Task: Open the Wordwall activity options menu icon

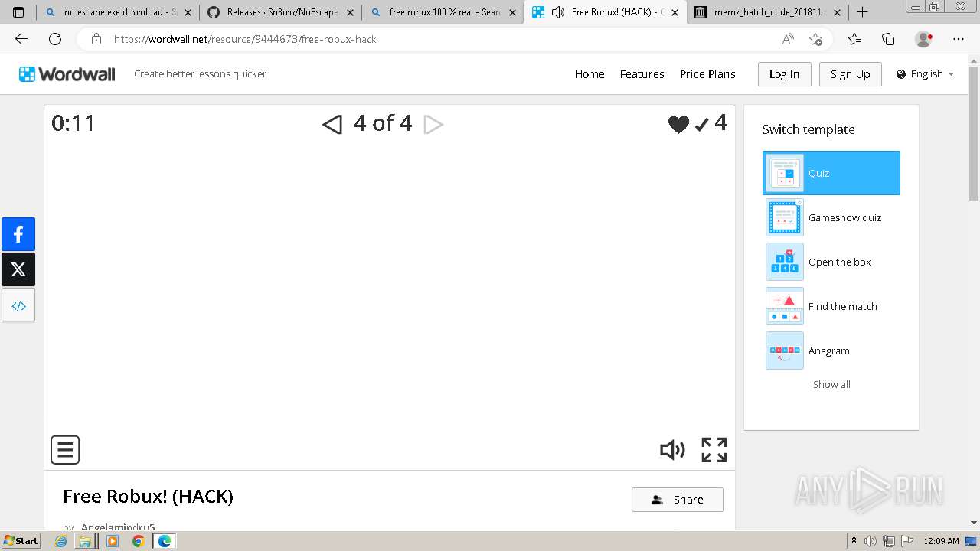Action: coord(65,450)
